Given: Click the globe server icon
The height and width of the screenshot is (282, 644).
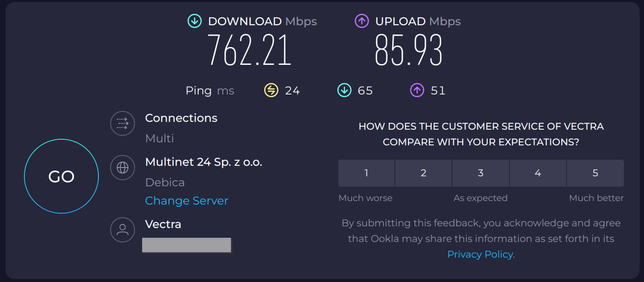Looking at the screenshot, I should [123, 168].
